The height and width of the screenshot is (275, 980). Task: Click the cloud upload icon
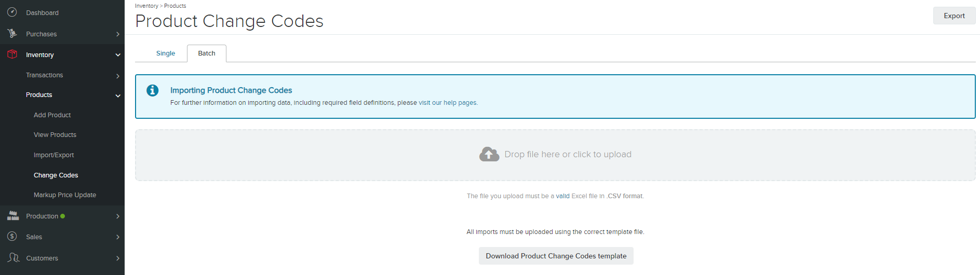pos(489,154)
